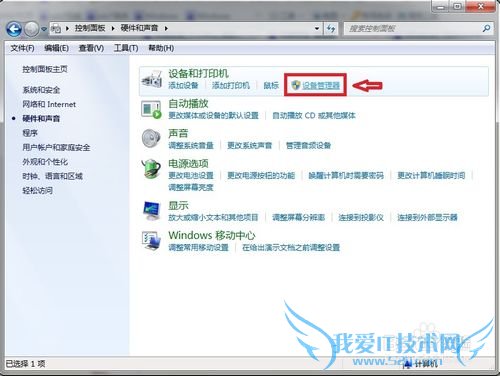The image size is (500, 376).
Task: Open the 文件(F) menu
Action: 22,48
